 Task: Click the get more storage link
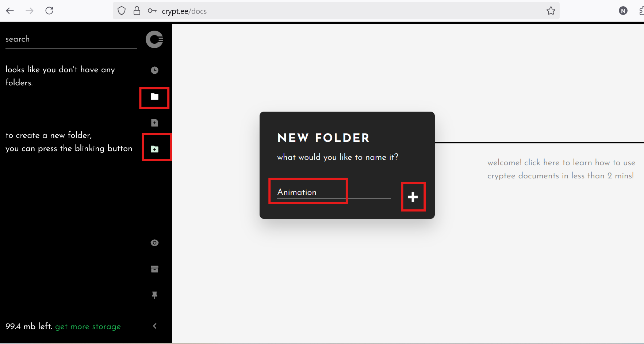(x=88, y=326)
